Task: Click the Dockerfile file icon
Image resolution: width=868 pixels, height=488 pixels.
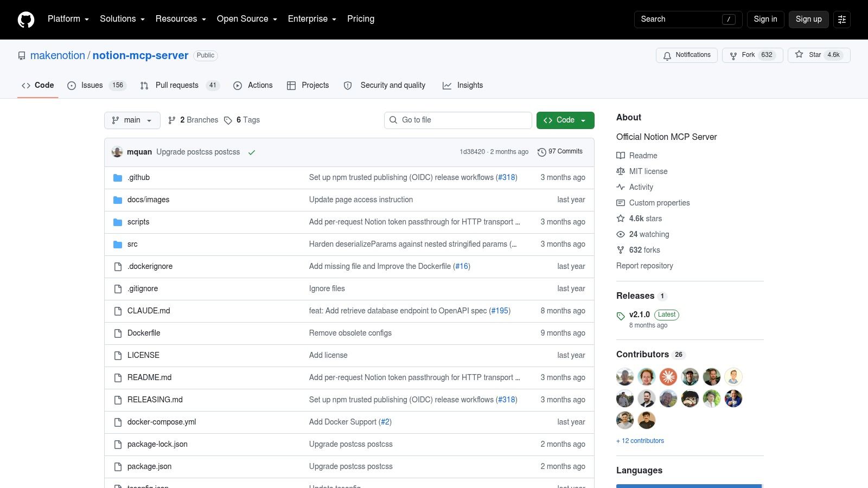Action: pyautogui.click(x=118, y=333)
